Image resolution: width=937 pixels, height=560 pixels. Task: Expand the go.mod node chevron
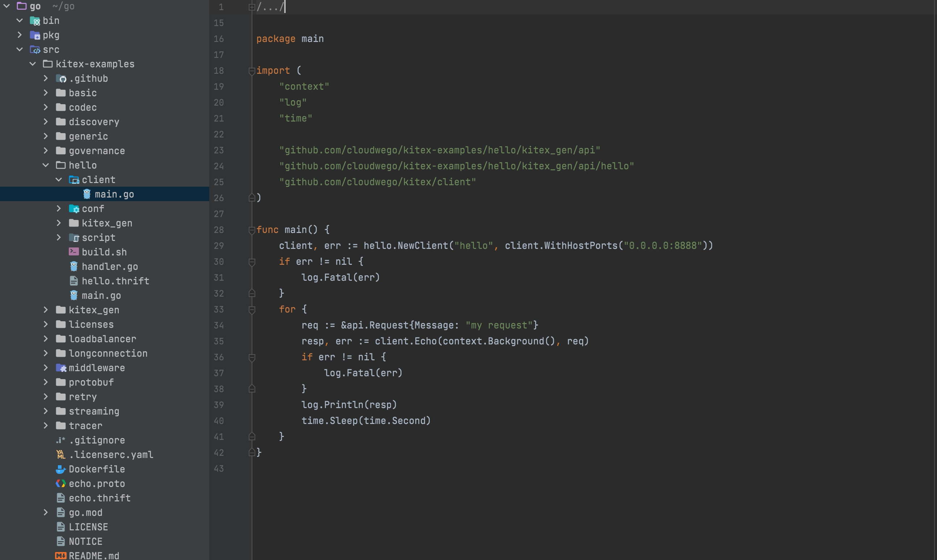[x=46, y=513]
